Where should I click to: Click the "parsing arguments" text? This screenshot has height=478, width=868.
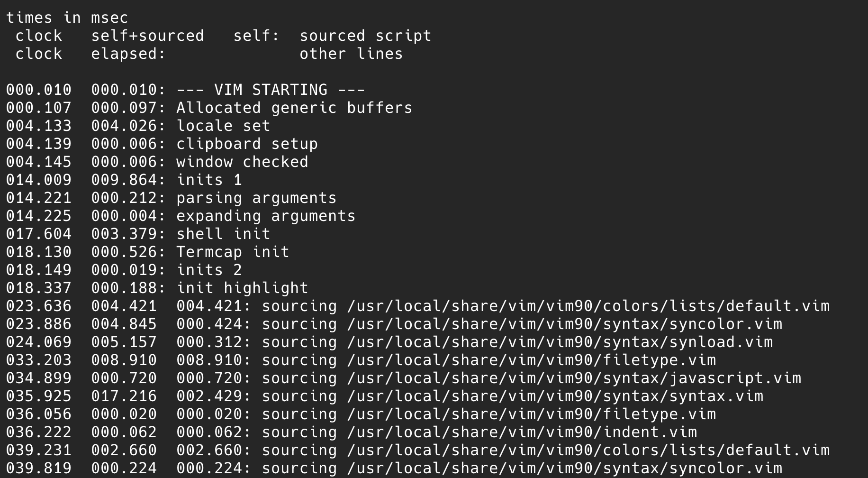pos(256,198)
